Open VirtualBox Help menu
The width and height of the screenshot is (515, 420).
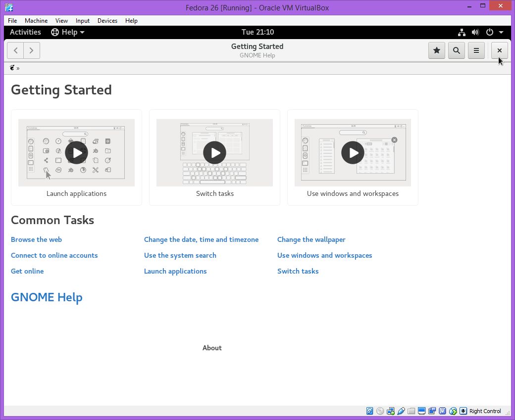click(x=131, y=21)
